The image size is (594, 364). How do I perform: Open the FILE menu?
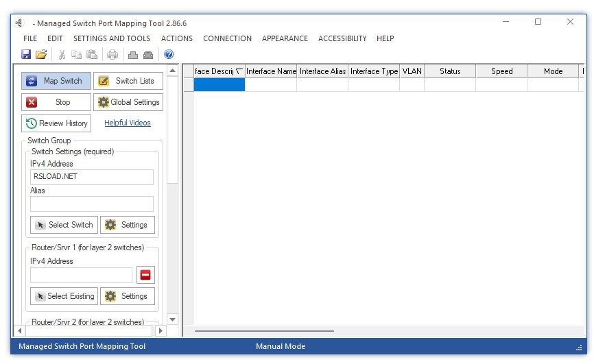pyautogui.click(x=30, y=38)
